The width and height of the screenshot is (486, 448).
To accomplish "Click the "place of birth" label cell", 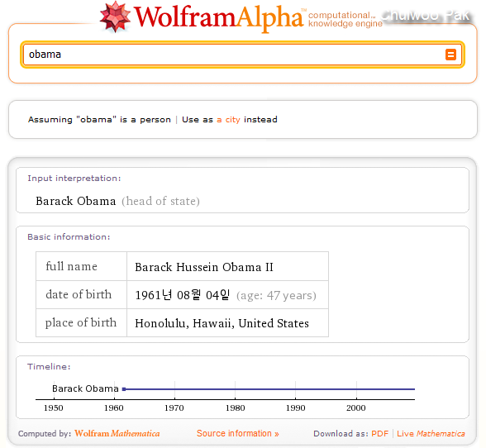I will [81, 322].
